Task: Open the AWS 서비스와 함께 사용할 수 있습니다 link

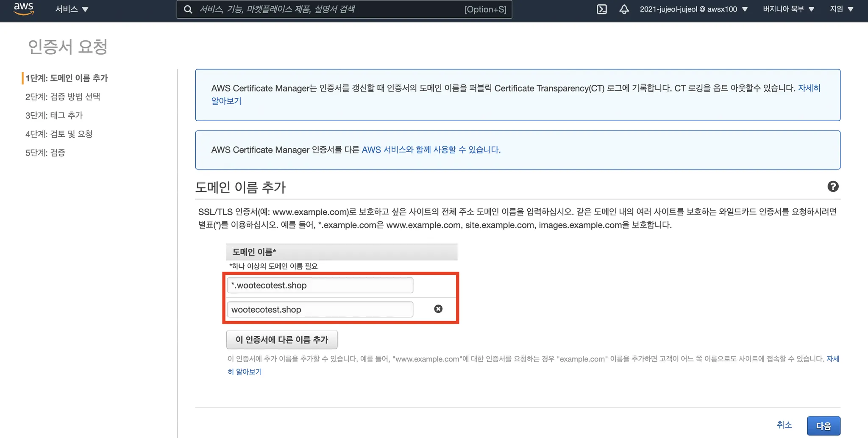Action: (431, 150)
